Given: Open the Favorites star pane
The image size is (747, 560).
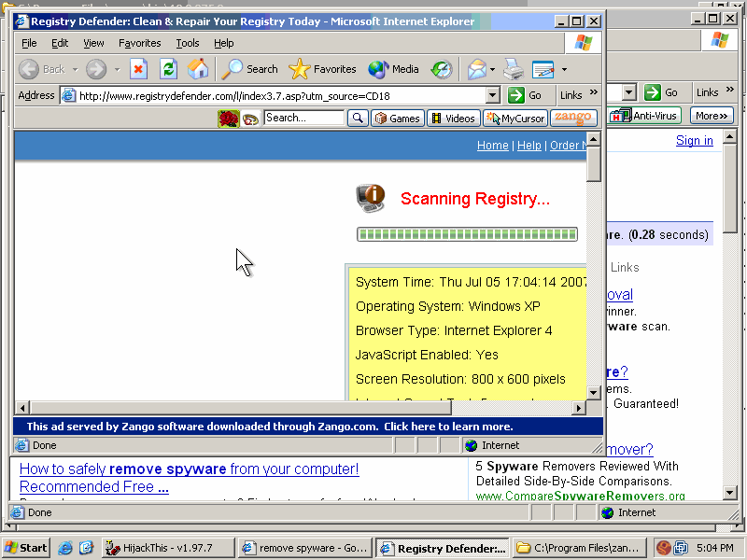Looking at the screenshot, I should [322, 69].
